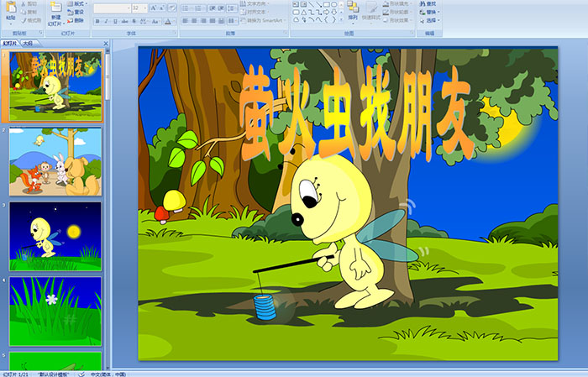Select slide 3 thumbnail with night moon
Screen dimensions: 588x377
click(55, 236)
